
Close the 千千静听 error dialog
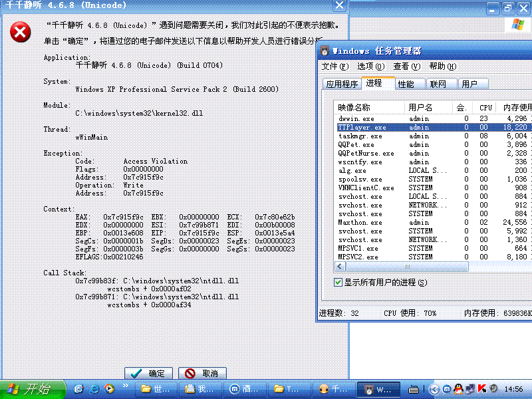click(x=339, y=5)
